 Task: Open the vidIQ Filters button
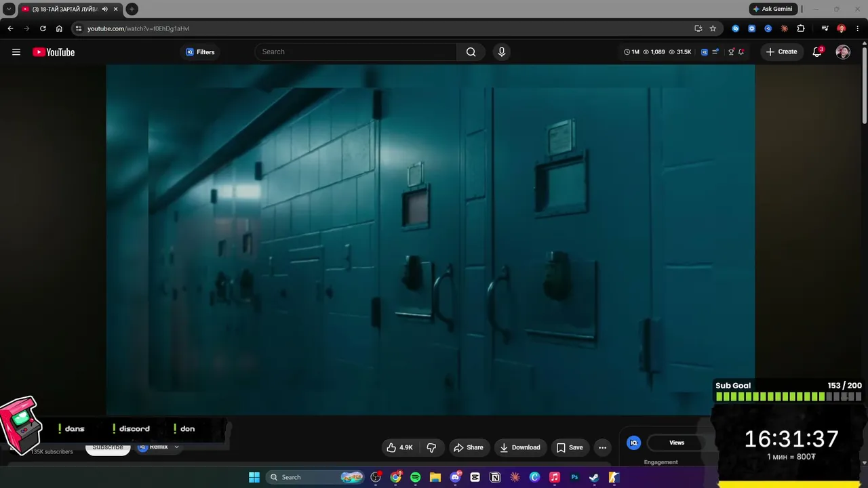click(200, 52)
